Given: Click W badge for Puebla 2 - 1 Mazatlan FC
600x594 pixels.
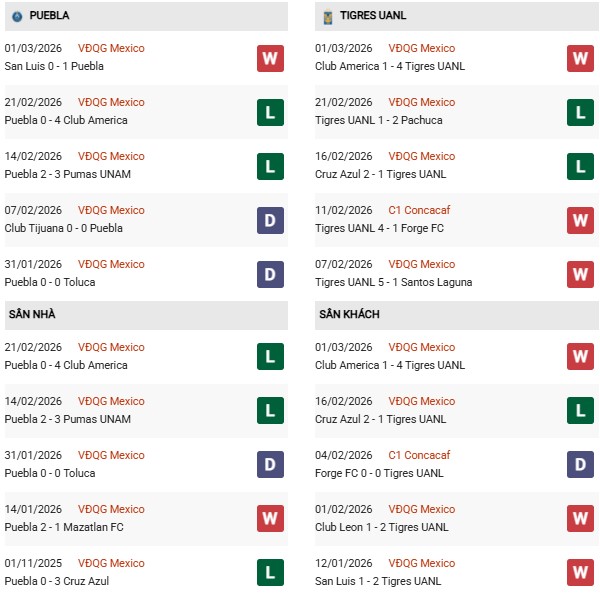Looking at the screenshot, I should point(270,519).
